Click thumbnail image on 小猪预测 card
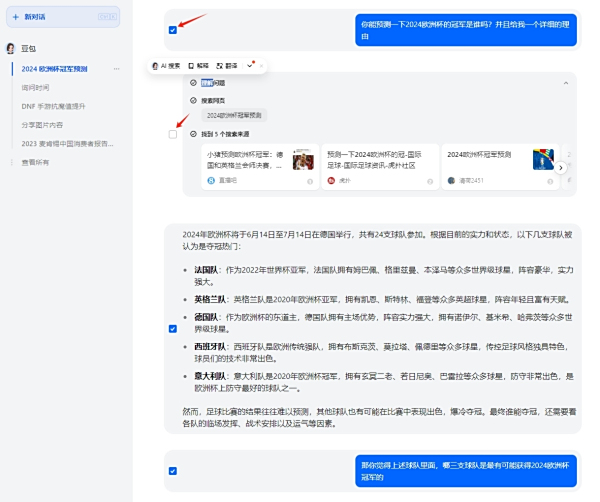The height and width of the screenshot is (502, 600). (303, 160)
